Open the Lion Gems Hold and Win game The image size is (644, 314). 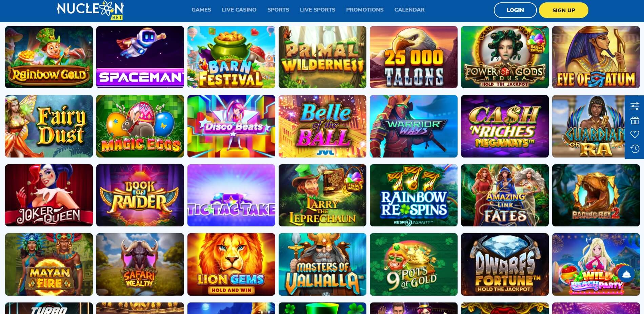click(231, 264)
